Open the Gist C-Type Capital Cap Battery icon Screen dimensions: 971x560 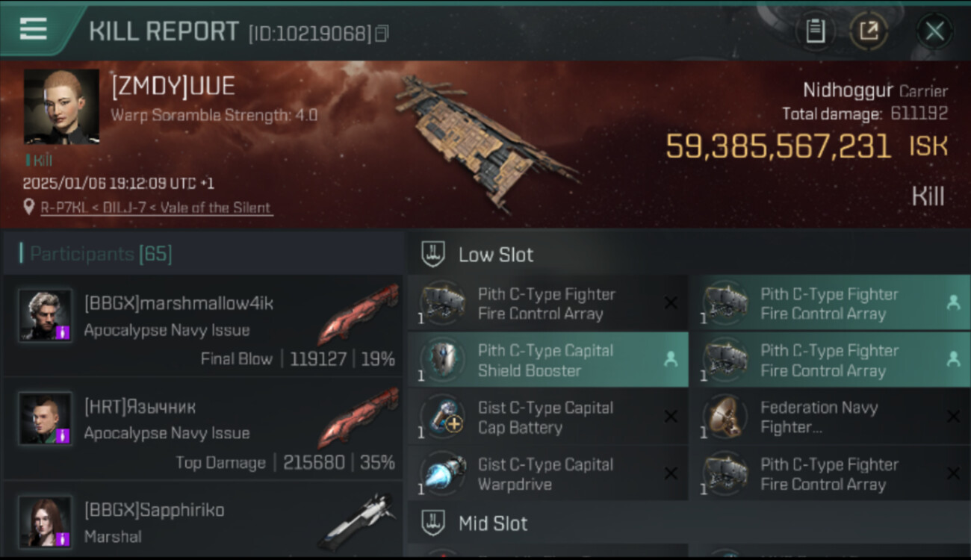point(443,417)
